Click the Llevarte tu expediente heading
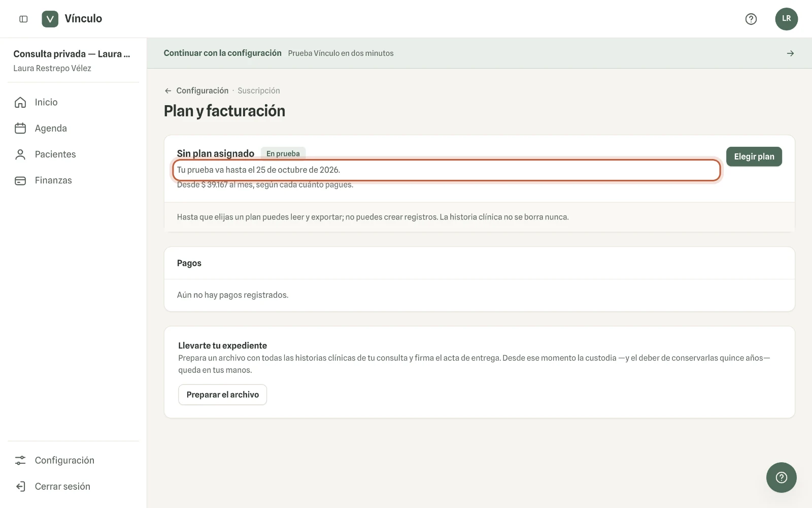 [x=222, y=345]
